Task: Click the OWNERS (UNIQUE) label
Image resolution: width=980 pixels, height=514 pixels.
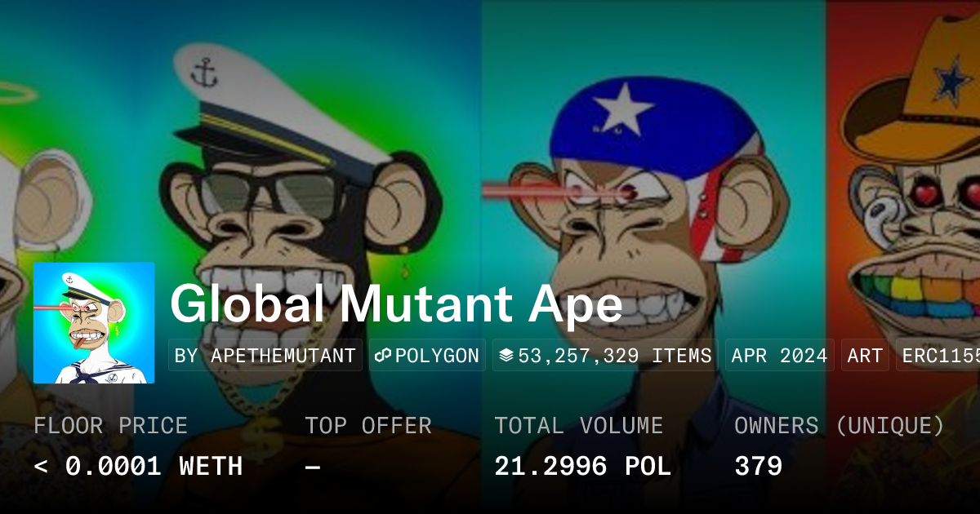Action: [x=839, y=425]
